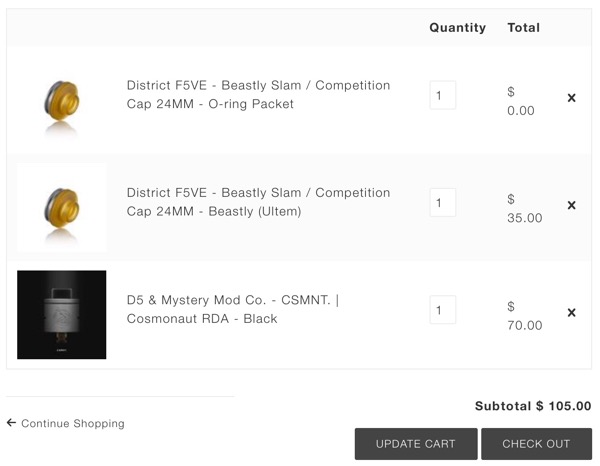Click the Total column header
The image size is (600, 466).
523,28
